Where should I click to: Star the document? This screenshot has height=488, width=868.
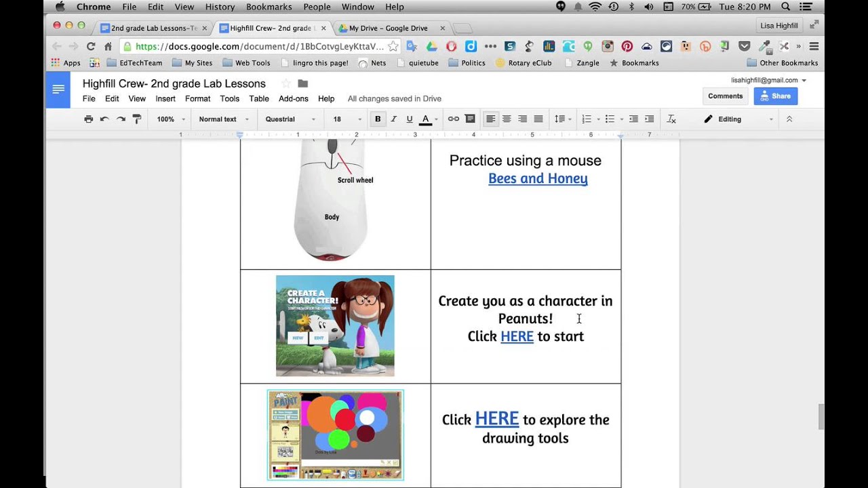pos(285,83)
